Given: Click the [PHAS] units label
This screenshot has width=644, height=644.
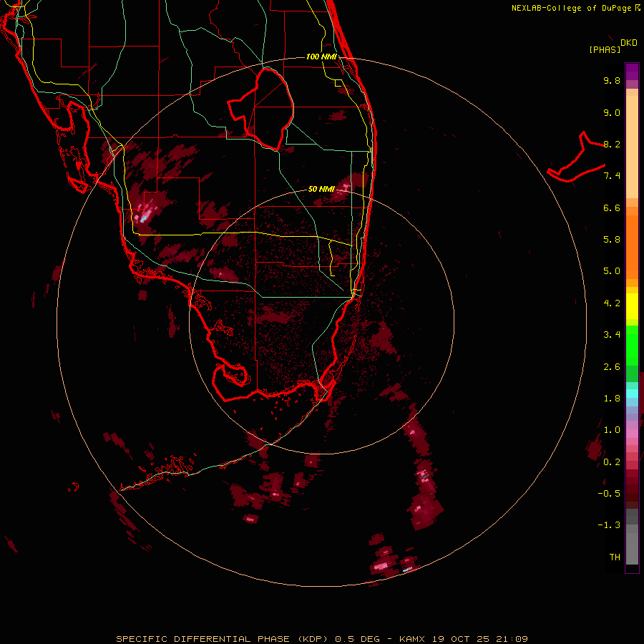Looking at the screenshot, I should coord(605,50).
